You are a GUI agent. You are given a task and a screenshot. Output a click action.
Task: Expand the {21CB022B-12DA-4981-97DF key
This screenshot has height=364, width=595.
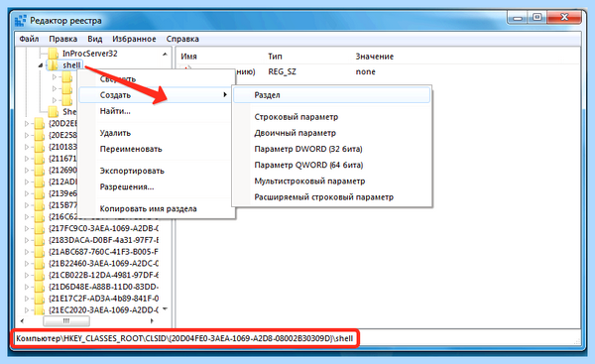click(27, 275)
